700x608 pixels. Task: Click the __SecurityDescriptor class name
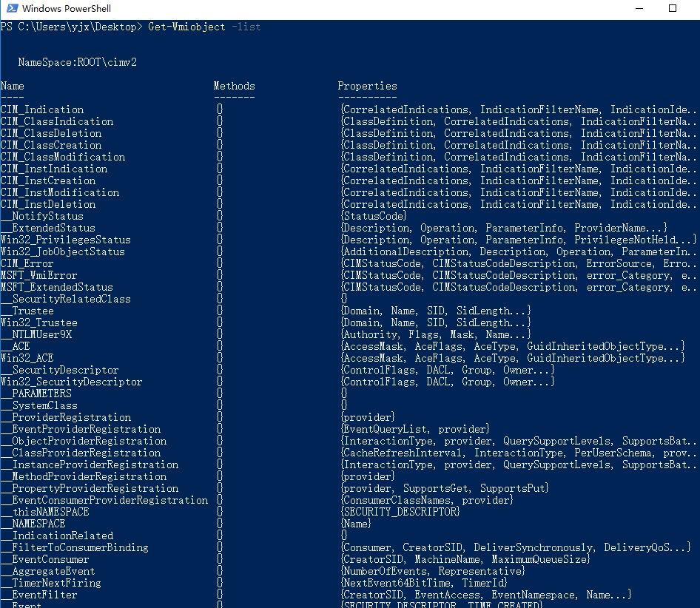(x=60, y=370)
